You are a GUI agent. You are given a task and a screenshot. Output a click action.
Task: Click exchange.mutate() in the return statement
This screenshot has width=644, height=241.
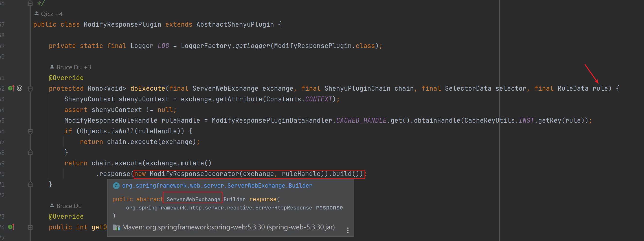178,163
